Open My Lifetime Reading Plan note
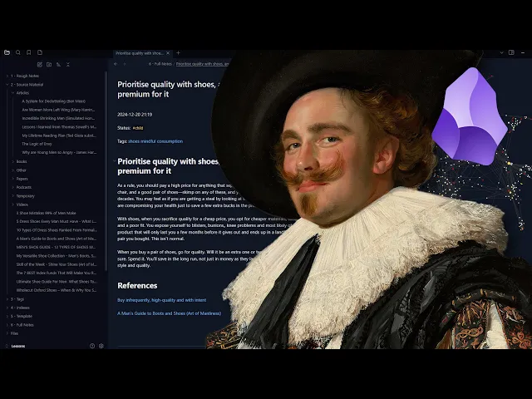 tap(59, 135)
